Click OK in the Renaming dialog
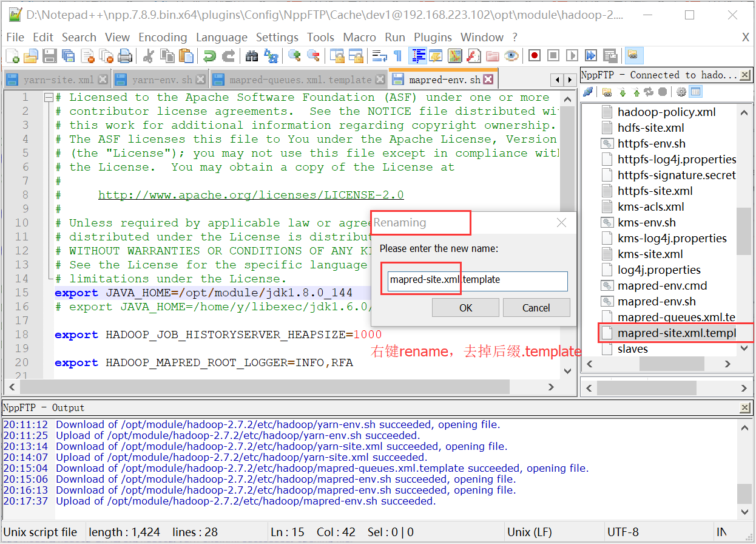This screenshot has width=756, height=544. pos(465,308)
